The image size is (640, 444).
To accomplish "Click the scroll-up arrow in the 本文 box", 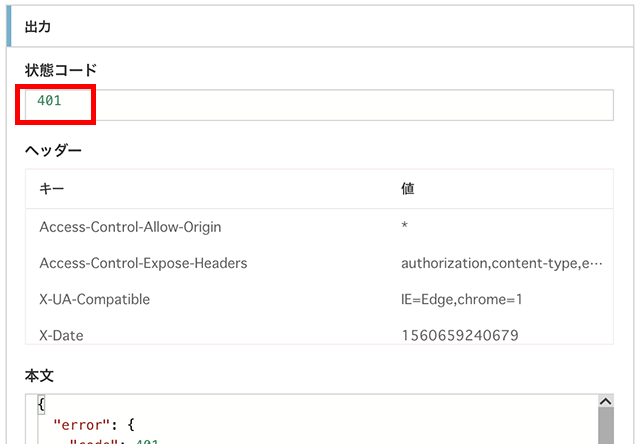I will coord(604,401).
